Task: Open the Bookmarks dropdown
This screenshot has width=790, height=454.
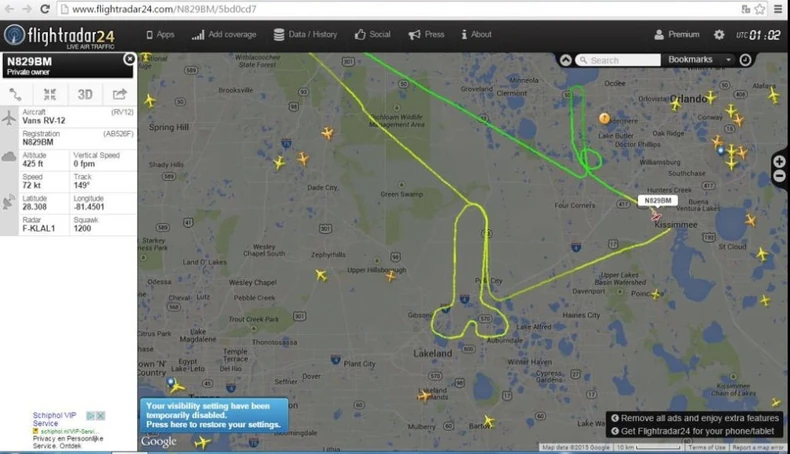Action: (x=699, y=60)
